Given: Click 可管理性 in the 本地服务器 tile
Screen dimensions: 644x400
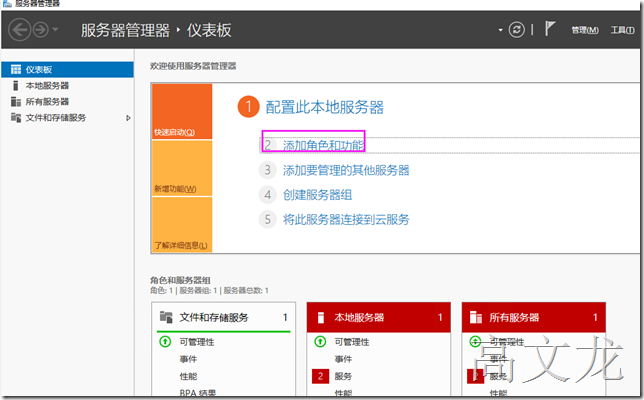Looking at the screenshot, I should pyautogui.click(x=352, y=342).
